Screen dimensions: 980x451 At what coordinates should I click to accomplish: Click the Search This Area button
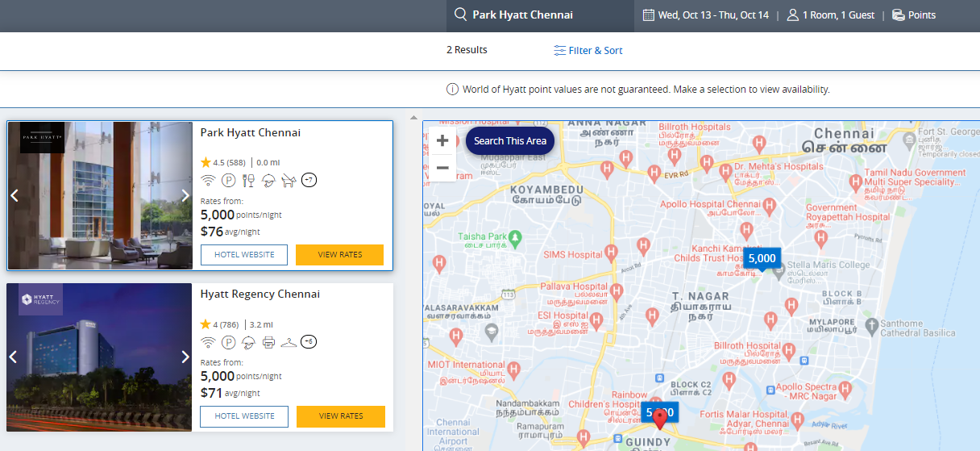510,140
